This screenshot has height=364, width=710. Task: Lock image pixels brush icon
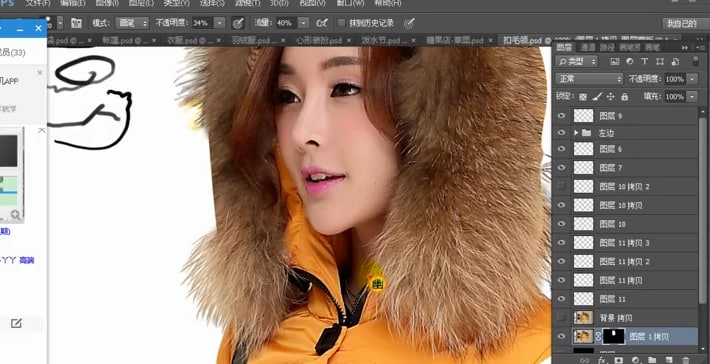[597, 96]
